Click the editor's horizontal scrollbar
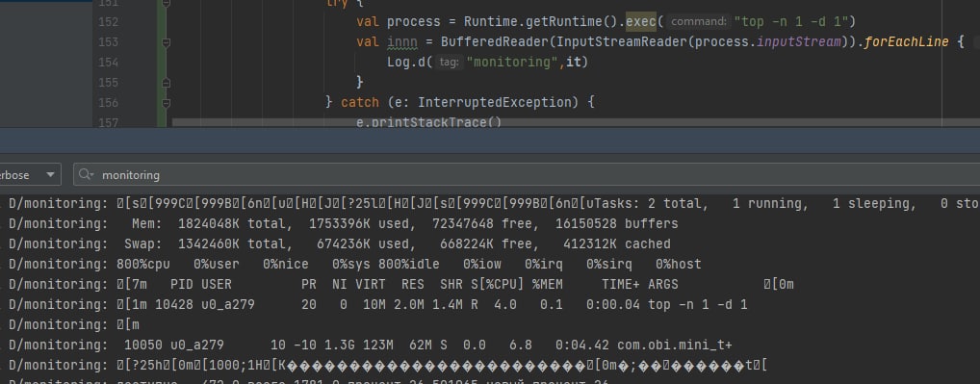 click(575, 123)
